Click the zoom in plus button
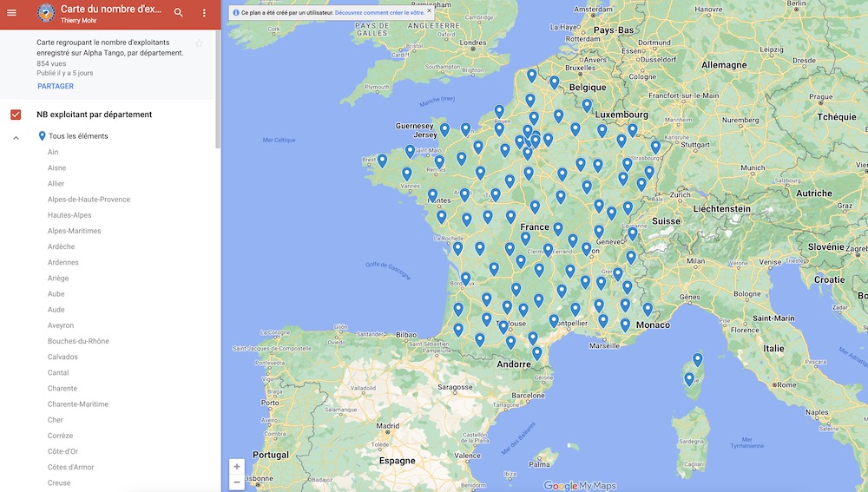Screen dimensions: 868x492 (x=236, y=466)
